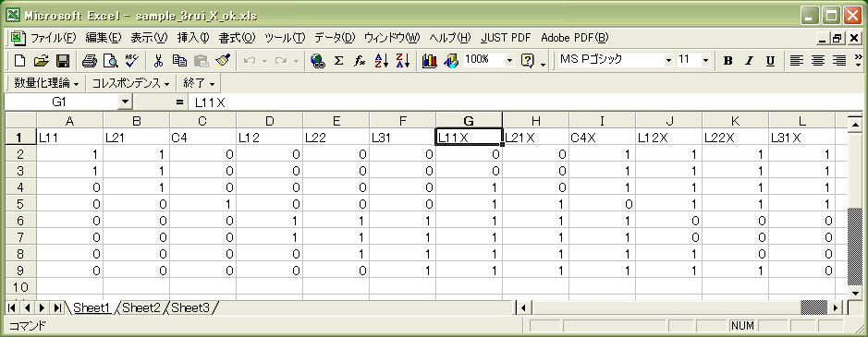The image size is (868, 337).
Task: Print the sheet with the printer icon
Action: click(x=90, y=61)
